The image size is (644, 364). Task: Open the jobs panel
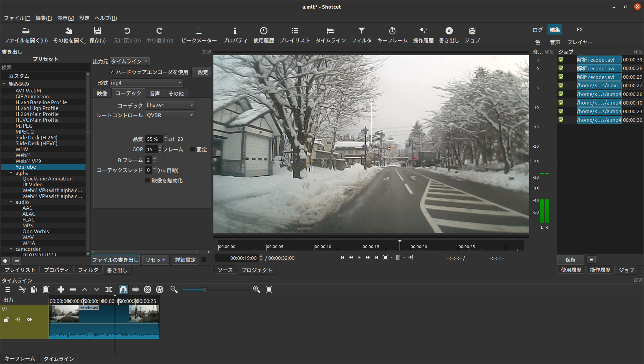[x=472, y=35]
